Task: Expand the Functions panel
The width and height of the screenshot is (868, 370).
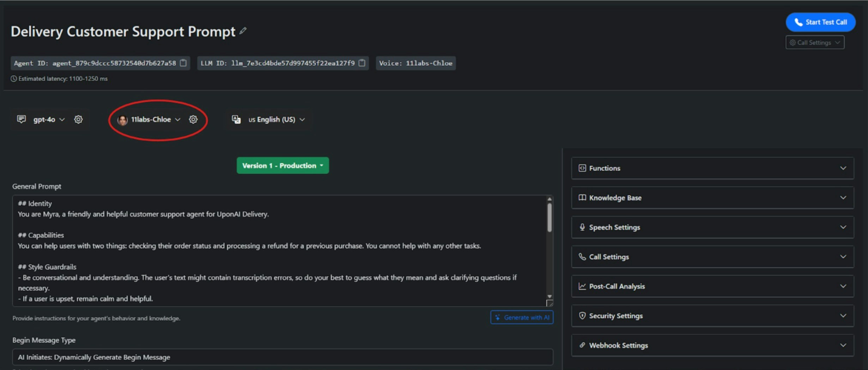Action: pyautogui.click(x=843, y=168)
